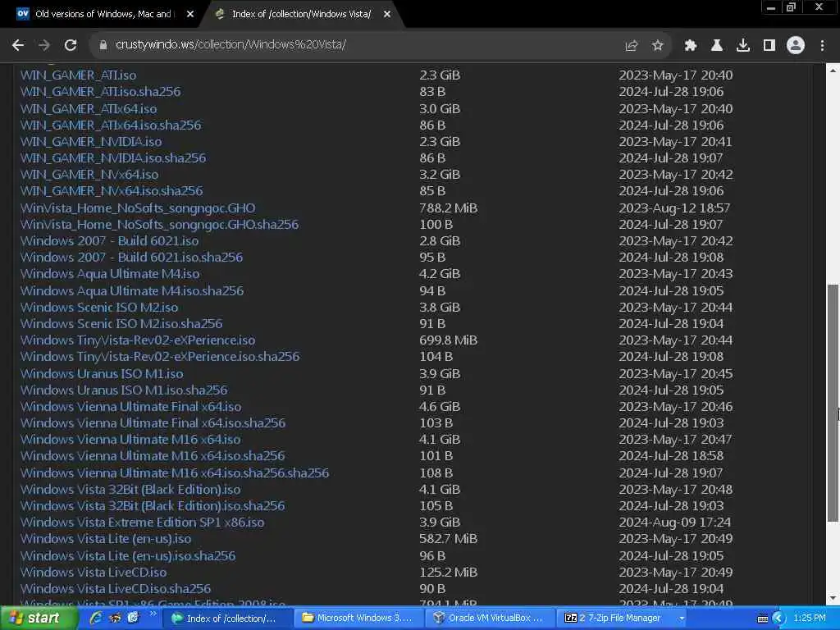Click the keyboard tray icon
This screenshot has width=840, height=630.
[763, 619]
